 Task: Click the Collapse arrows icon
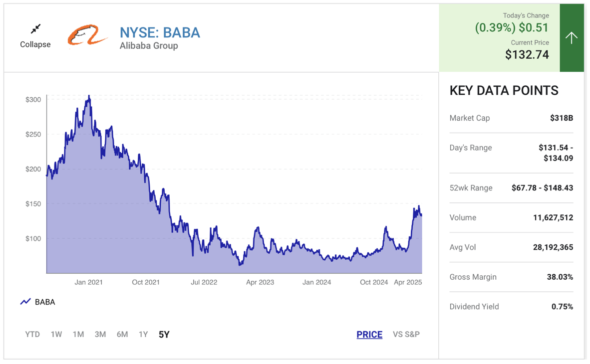[x=35, y=29]
